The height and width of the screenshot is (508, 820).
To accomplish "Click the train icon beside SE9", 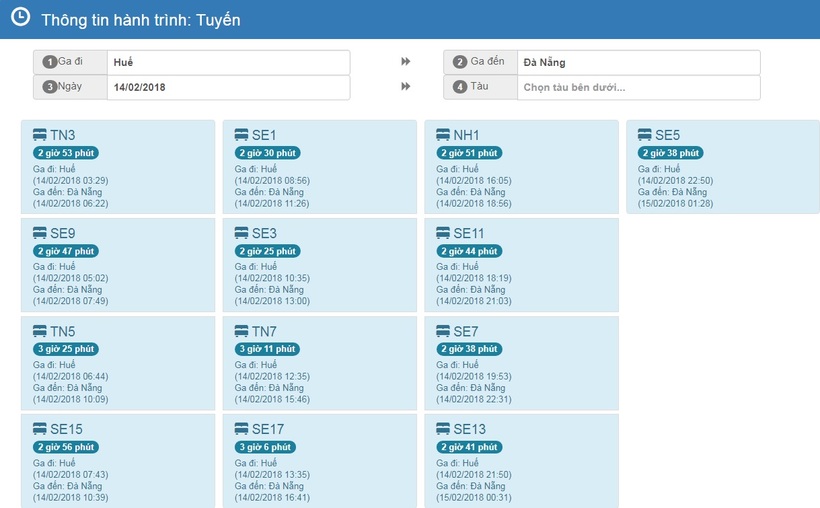I will [x=40, y=233].
